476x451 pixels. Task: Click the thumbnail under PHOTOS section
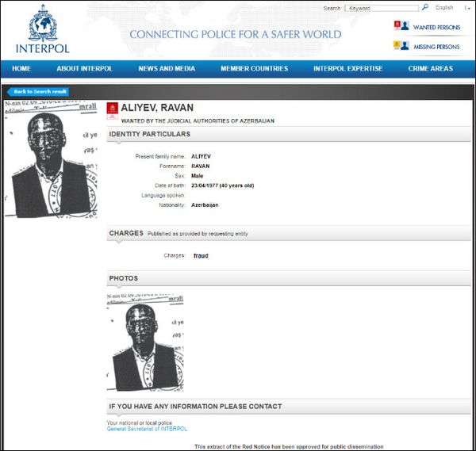(145, 342)
